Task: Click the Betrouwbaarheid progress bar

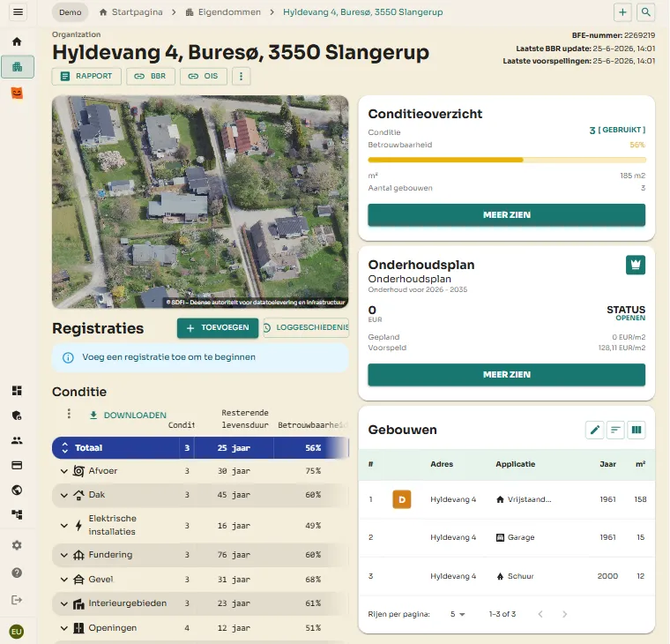Action: pos(506,160)
